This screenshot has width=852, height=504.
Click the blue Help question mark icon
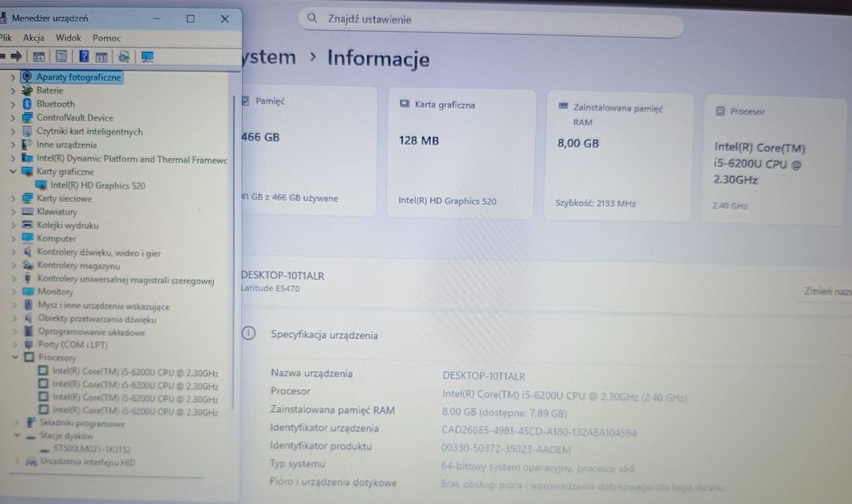tap(83, 56)
